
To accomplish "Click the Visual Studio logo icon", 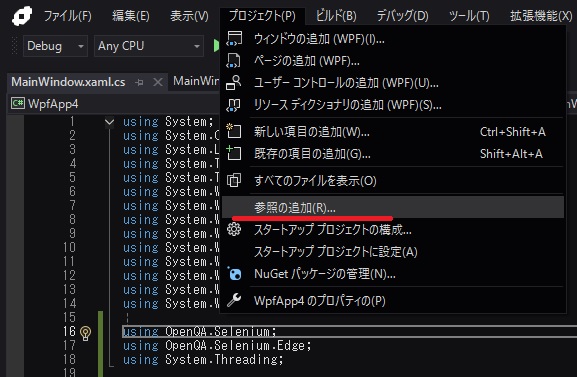I will [22, 16].
